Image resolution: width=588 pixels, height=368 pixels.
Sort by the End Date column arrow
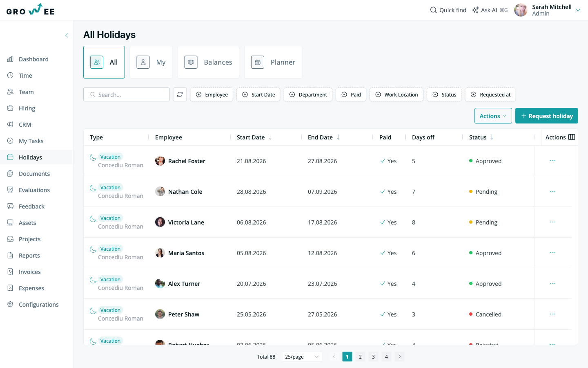pyautogui.click(x=338, y=137)
